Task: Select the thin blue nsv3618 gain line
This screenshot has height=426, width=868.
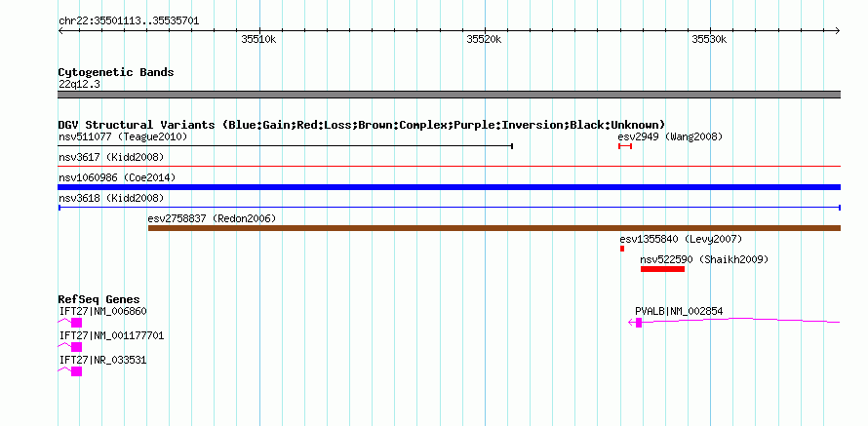Action: tap(450, 208)
